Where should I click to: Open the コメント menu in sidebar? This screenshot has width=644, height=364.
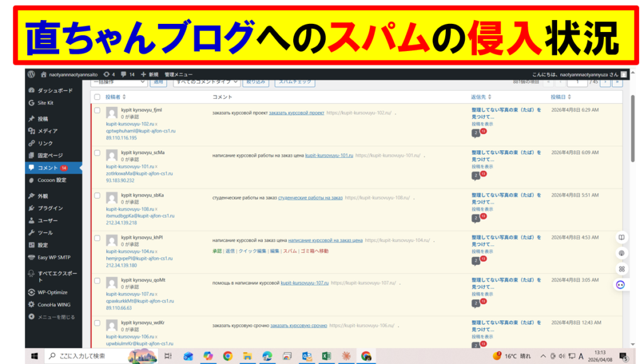pos(48,168)
